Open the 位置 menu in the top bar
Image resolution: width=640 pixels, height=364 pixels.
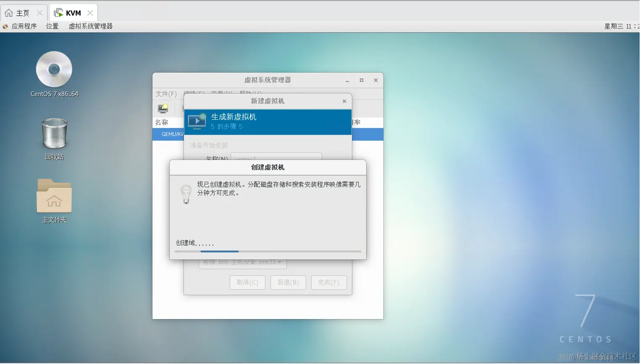(52, 26)
